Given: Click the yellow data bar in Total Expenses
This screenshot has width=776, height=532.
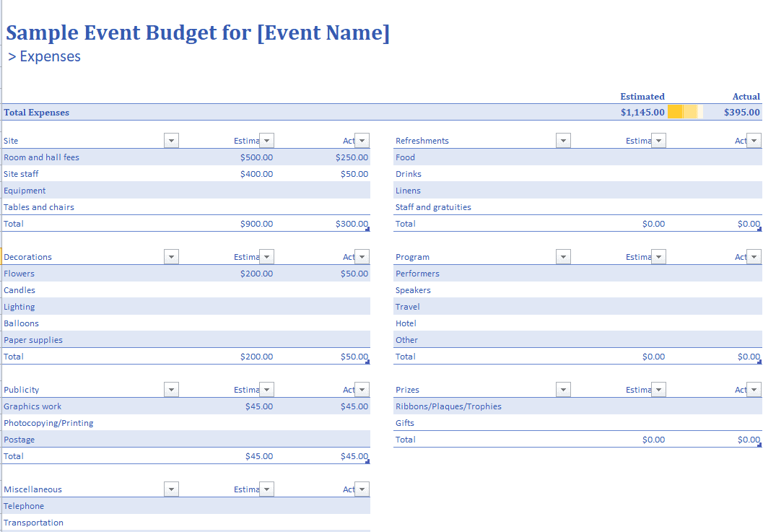Looking at the screenshot, I should click(x=686, y=112).
